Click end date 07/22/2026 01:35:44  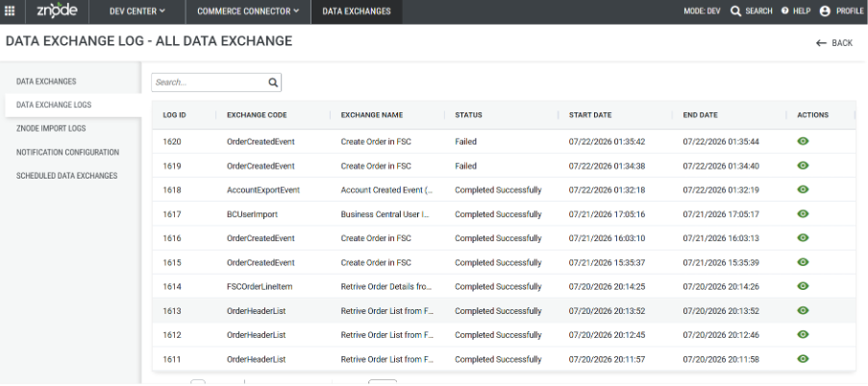721,141
